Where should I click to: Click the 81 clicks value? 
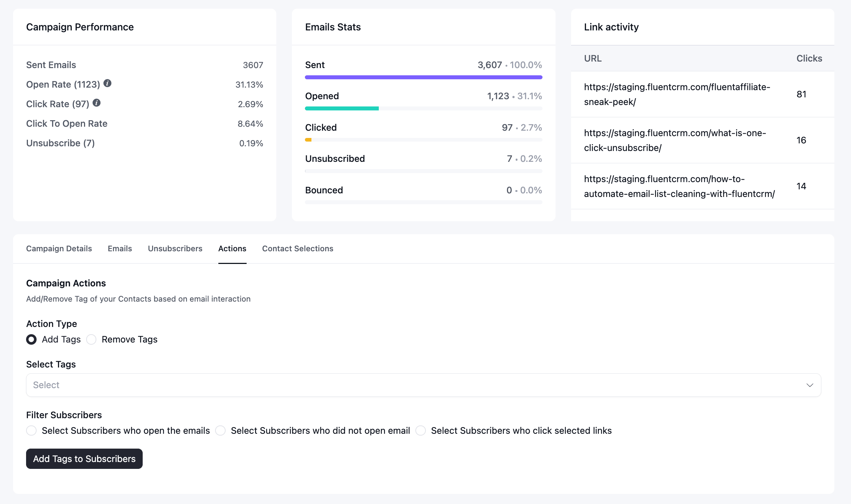801,94
